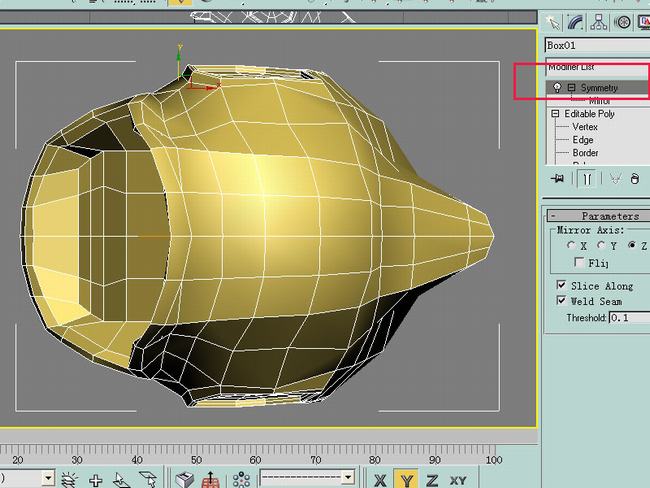The height and width of the screenshot is (488, 650).
Task: Toggle Show End Result button
Action: tap(587, 179)
